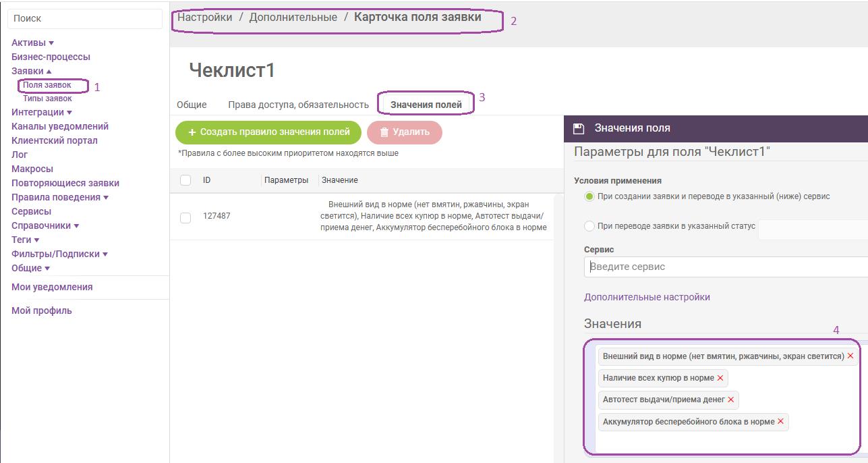Expand the Интеграции sidebar section

tap(41, 112)
